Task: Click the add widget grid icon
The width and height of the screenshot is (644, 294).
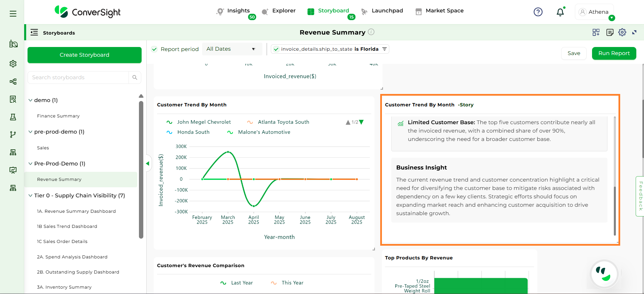Action: [596, 32]
